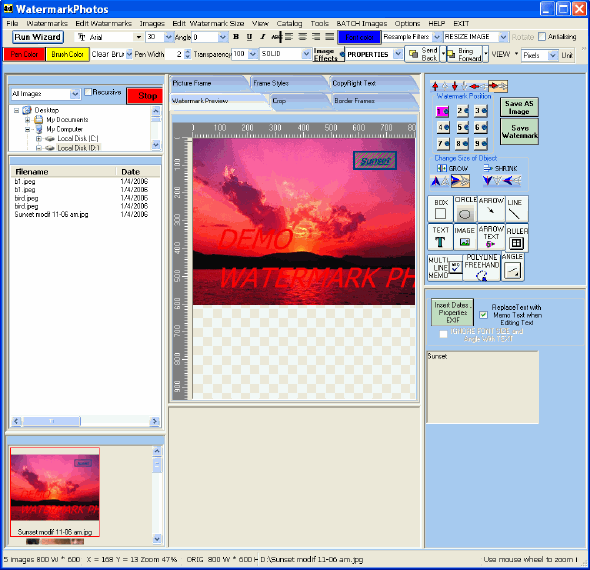
Task: Expand the My Documents tree node
Action: [x=27, y=120]
